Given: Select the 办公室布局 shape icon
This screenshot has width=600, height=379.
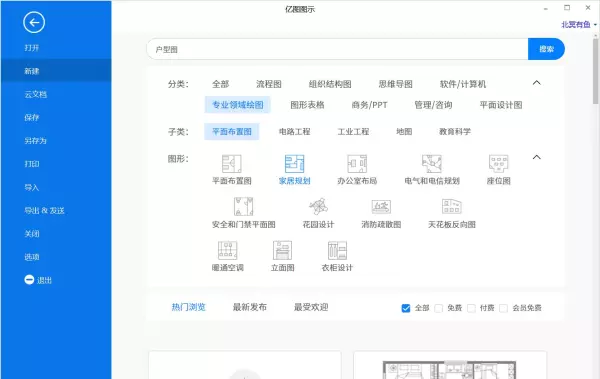Looking at the screenshot, I should [x=357, y=164].
